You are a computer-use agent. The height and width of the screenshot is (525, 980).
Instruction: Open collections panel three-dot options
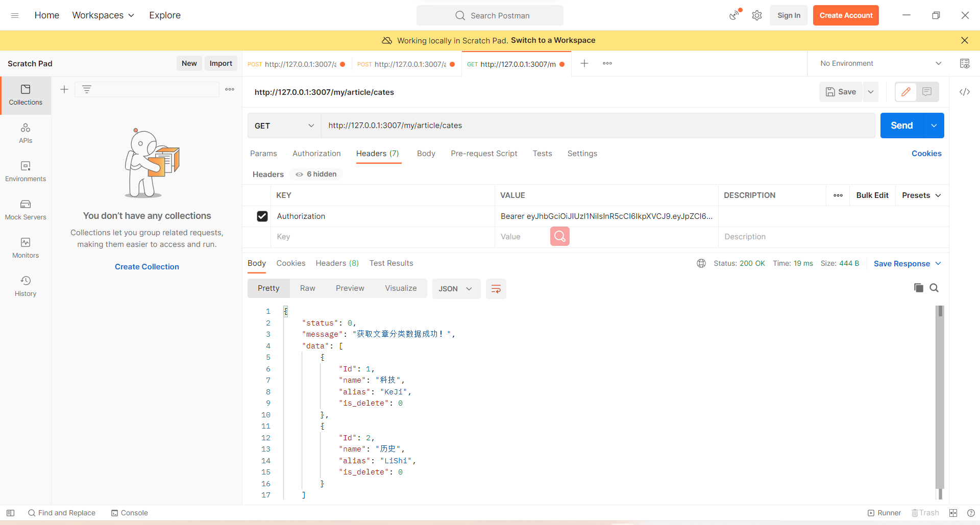tap(230, 89)
